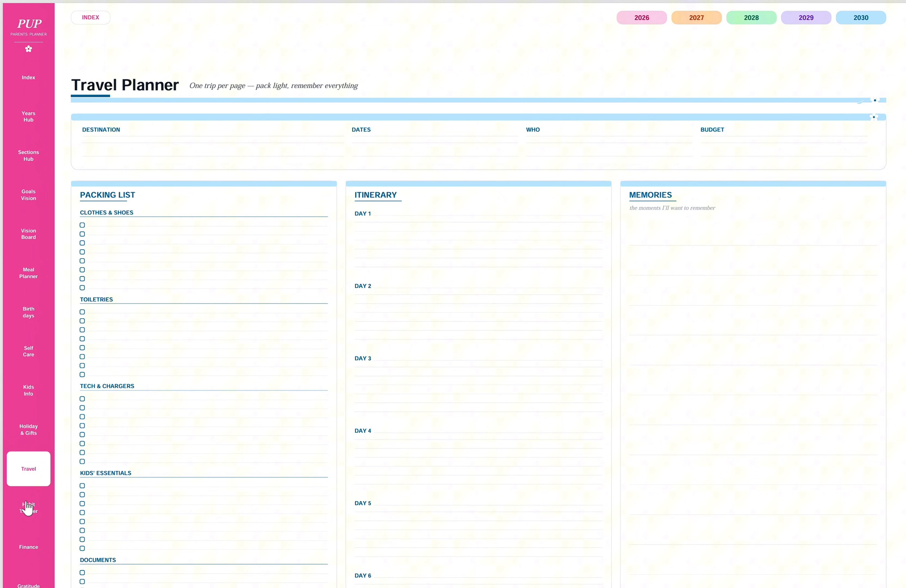Click the DOCUMENTS subheading
The height and width of the screenshot is (588, 906).
(x=98, y=560)
